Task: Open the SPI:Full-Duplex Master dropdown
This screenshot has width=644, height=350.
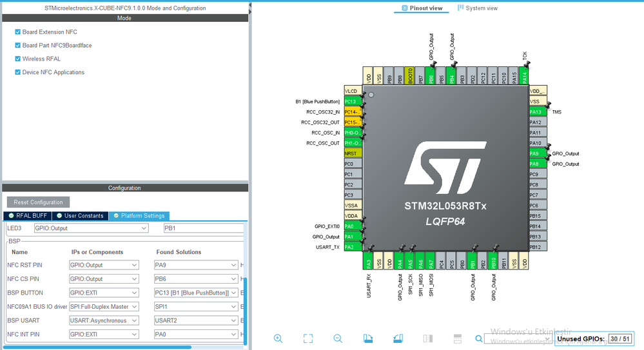Action: (x=104, y=306)
